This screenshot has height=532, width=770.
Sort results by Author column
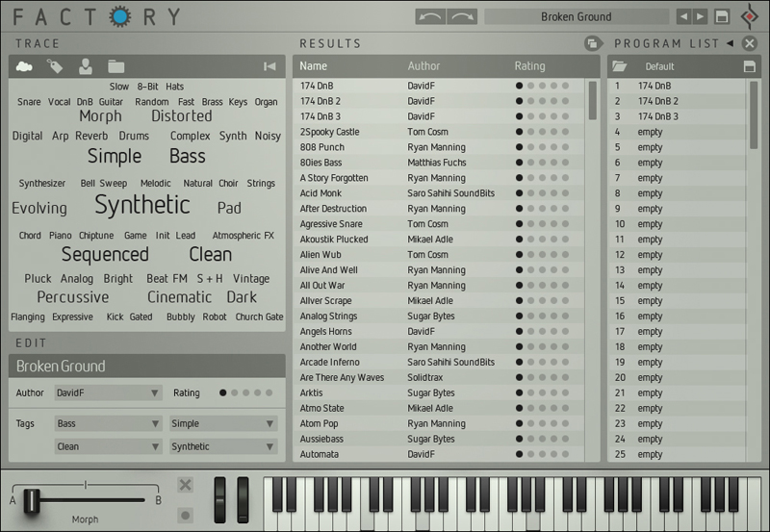coord(423,65)
